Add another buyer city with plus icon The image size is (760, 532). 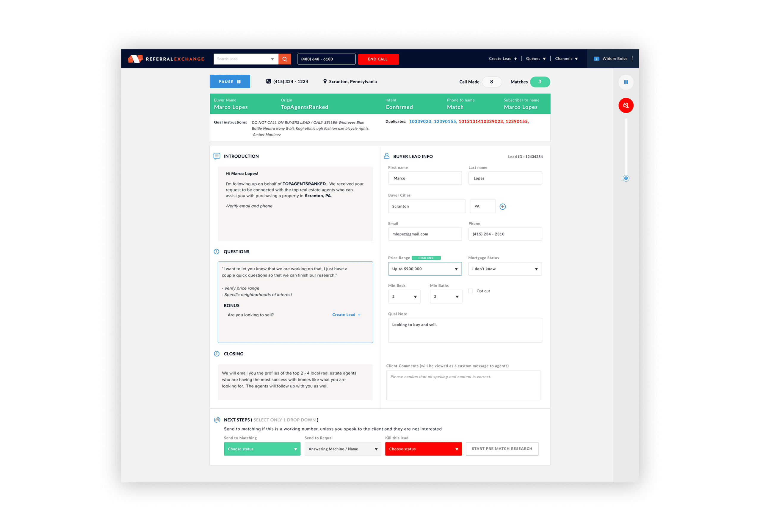(x=502, y=207)
